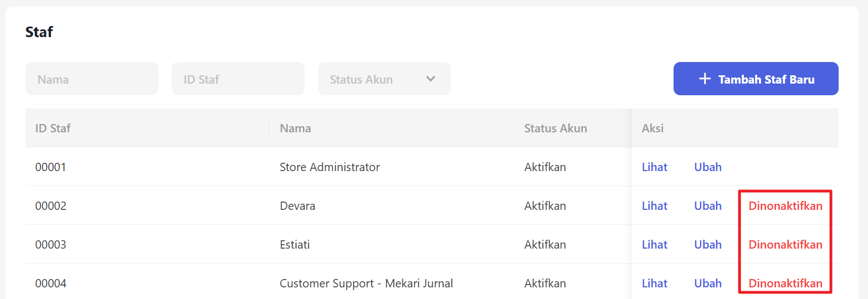868x299 pixels.
Task: Edit Store Administrator via Ubah link
Action: pos(707,167)
